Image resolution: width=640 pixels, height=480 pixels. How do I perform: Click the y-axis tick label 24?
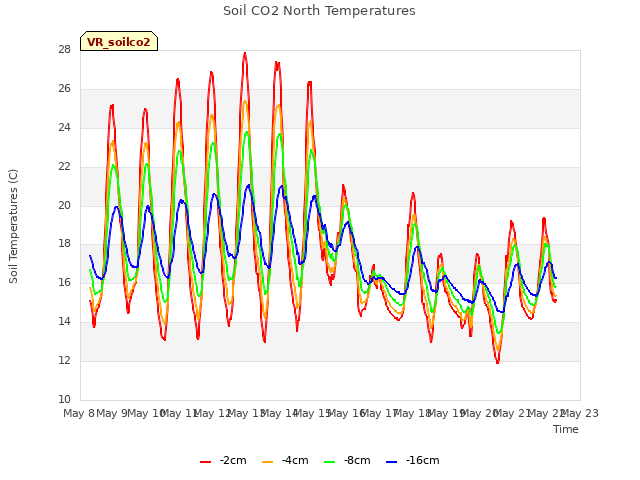point(64,128)
